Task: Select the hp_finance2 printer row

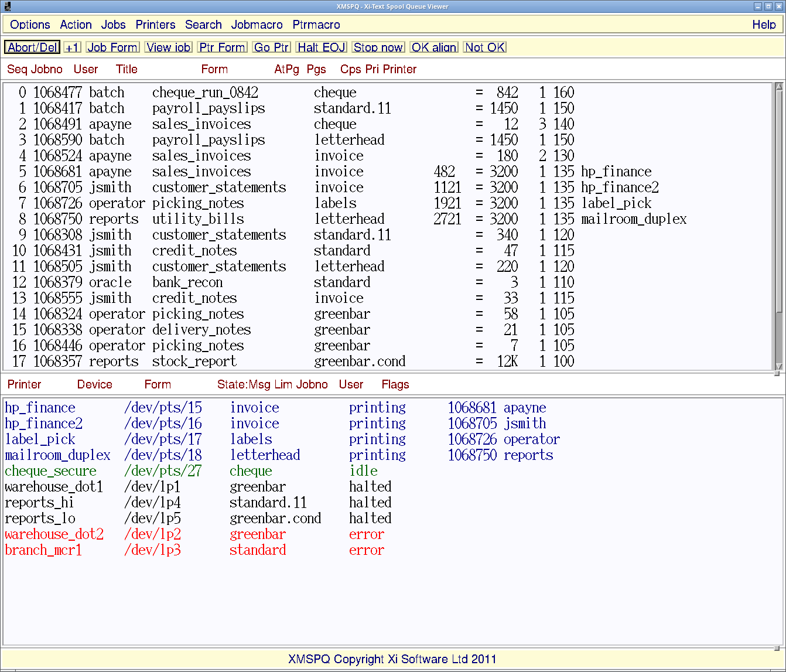Action: 392,424
